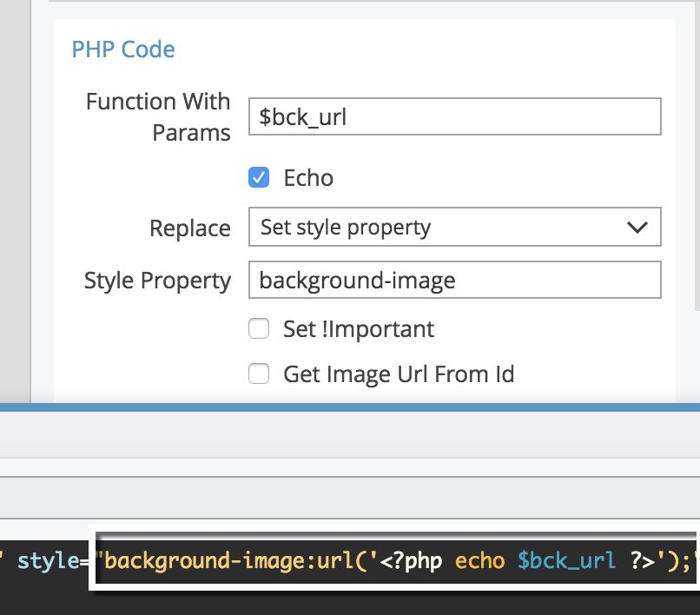
Task: Click the background-image:url text in code
Action: click(229, 561)
